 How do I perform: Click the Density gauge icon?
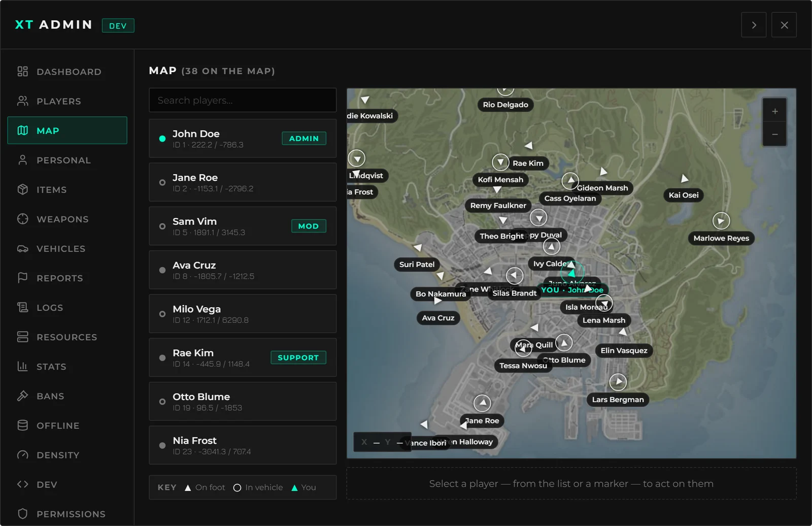coord(22,454)
